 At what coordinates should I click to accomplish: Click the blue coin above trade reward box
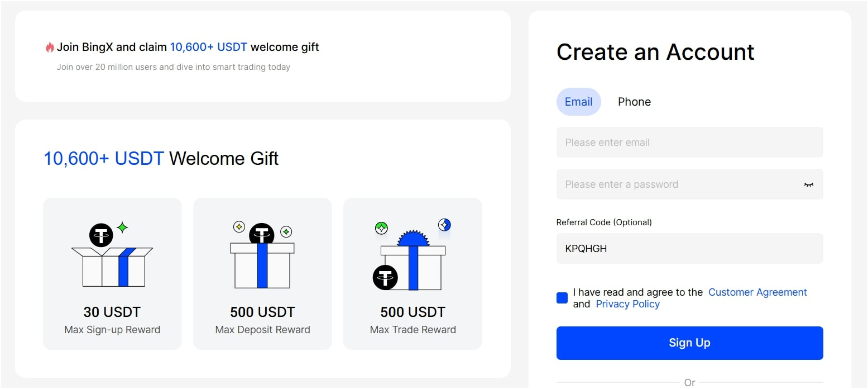pyautogui.click(x=444, y=225)
